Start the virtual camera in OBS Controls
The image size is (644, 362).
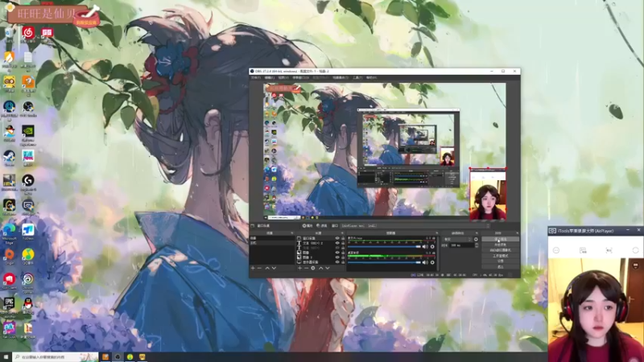pyautogui.click(x=500, y=250)
